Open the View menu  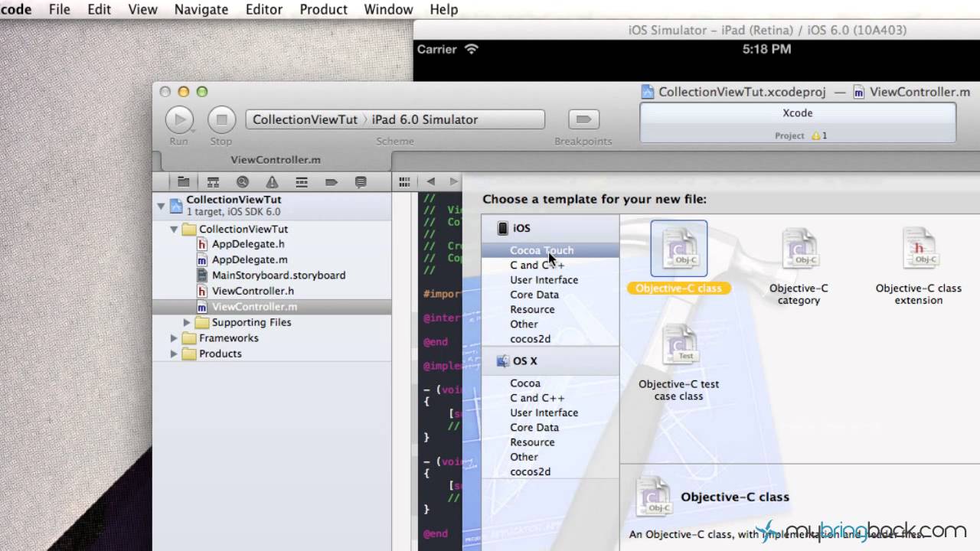click(x=142, y=9)
